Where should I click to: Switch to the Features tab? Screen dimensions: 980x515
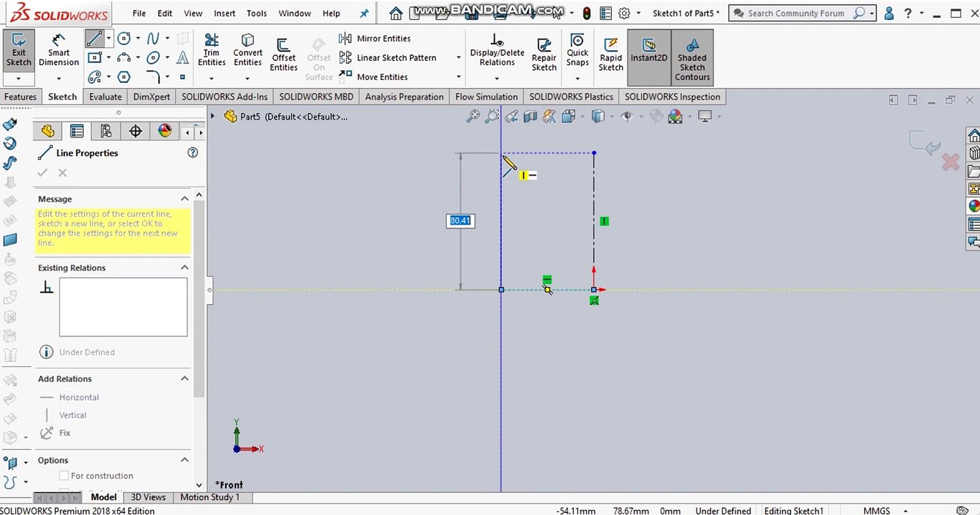click(x=21, y=97)
